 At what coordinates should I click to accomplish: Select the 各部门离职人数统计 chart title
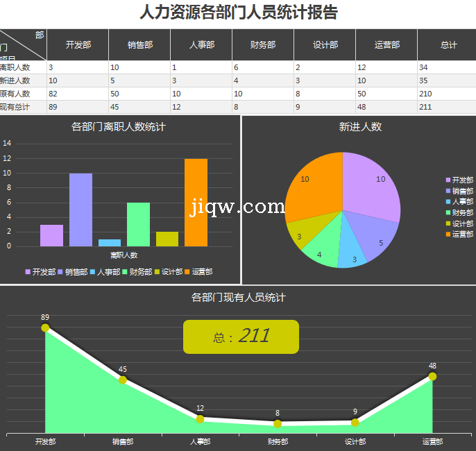119,127
